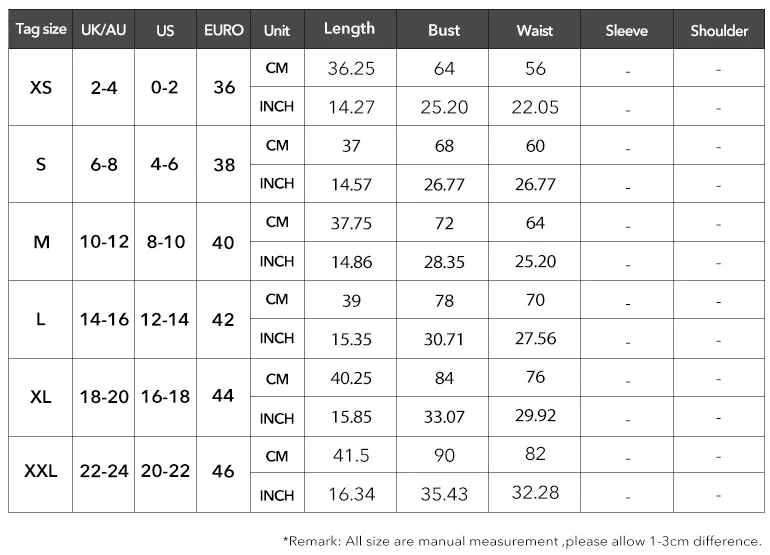Select the EURO 44 cell
The height and width of the screenshot is (555, 770).
223,397
